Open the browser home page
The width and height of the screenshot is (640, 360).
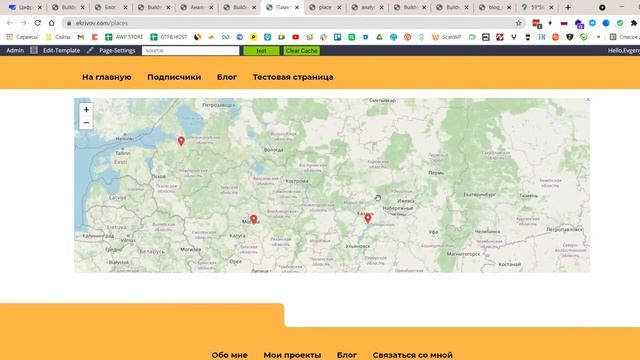click(x=51, y=23)
